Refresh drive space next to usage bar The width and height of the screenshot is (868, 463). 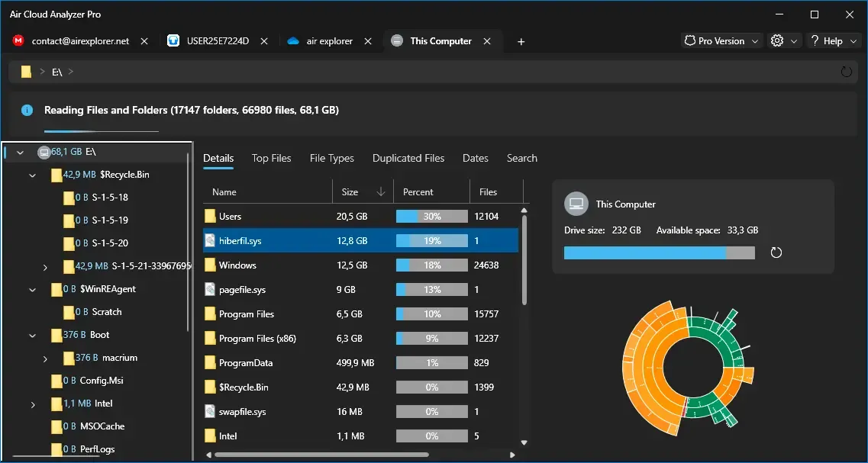coord(776,252)
